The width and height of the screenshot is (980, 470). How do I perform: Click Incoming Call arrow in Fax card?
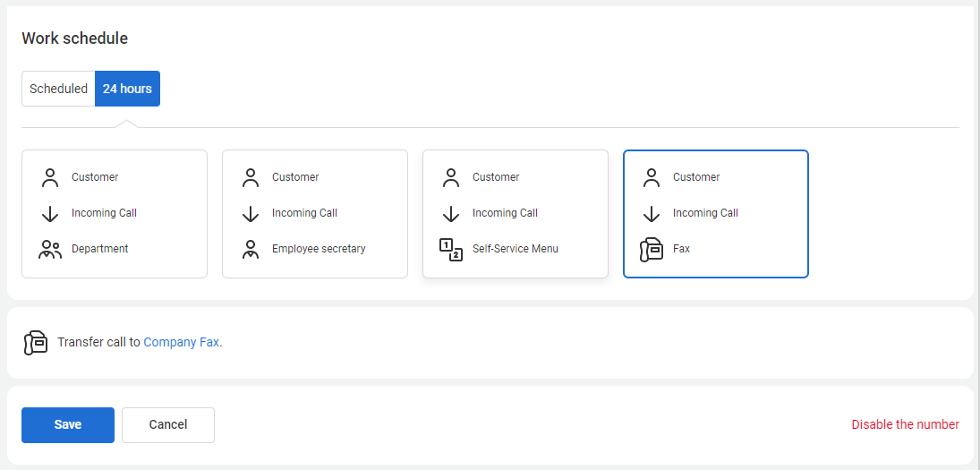[652, 214]
